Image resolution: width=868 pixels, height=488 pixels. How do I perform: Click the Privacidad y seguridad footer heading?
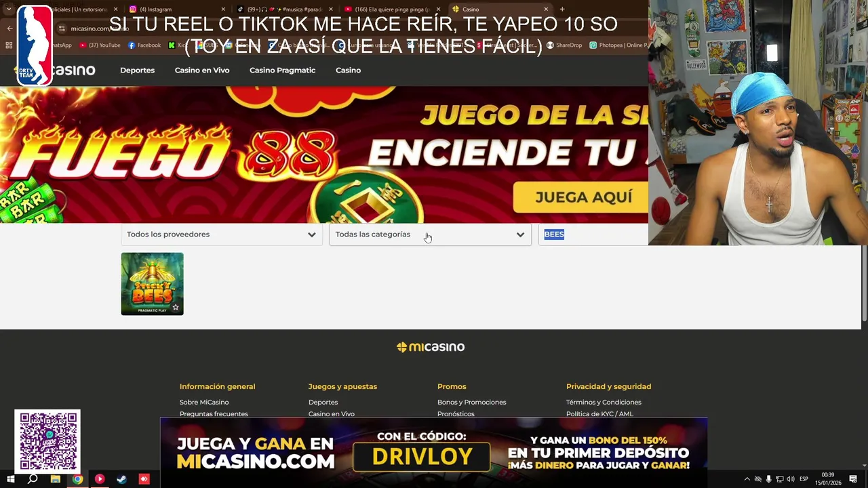click(x=608, y=386)
